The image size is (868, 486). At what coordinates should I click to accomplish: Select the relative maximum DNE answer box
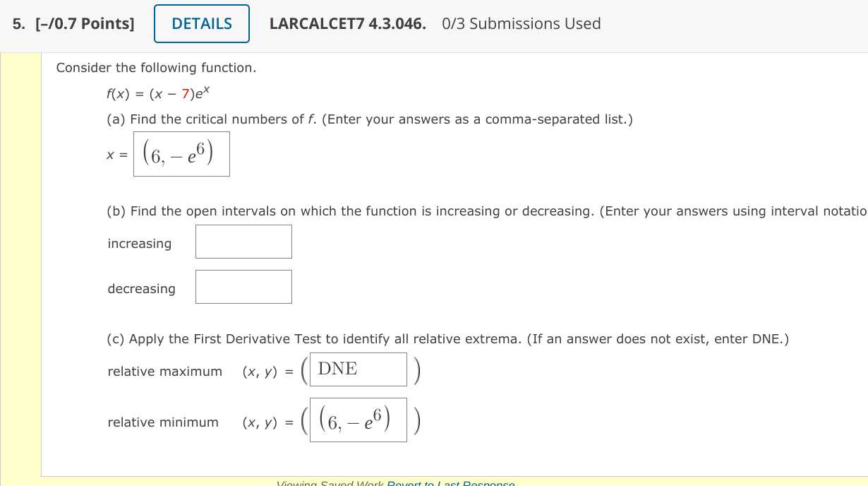pyautogui.click(x=358, y=369)
